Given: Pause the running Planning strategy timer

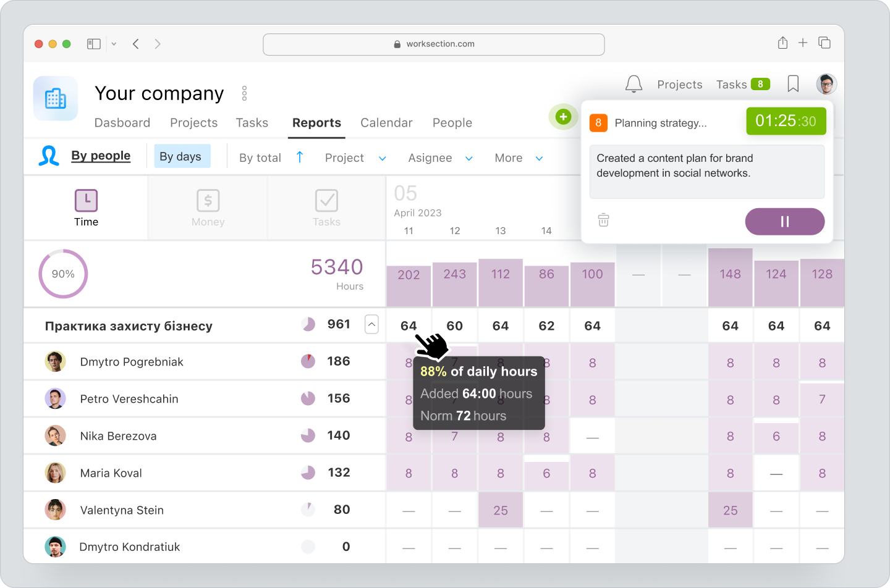Looking at the screenshot, I should coord(785,221).
